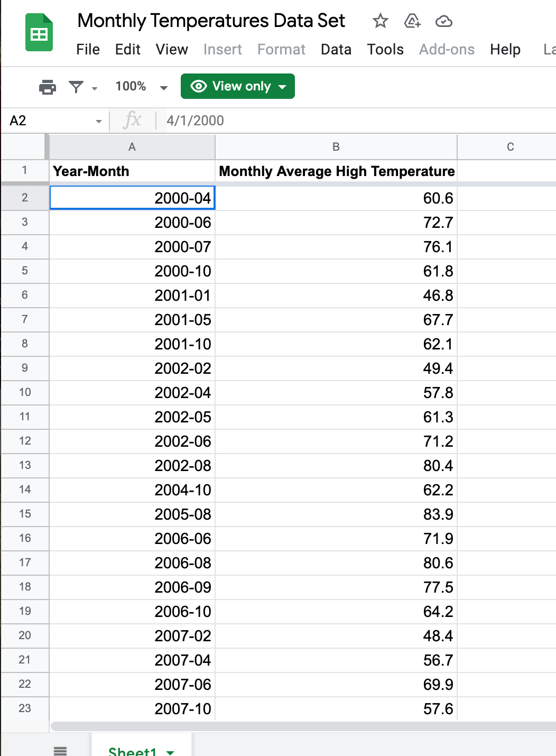The image size is (556, 756).
Task: Check cloud save status icon
Action: pos(443,21)
